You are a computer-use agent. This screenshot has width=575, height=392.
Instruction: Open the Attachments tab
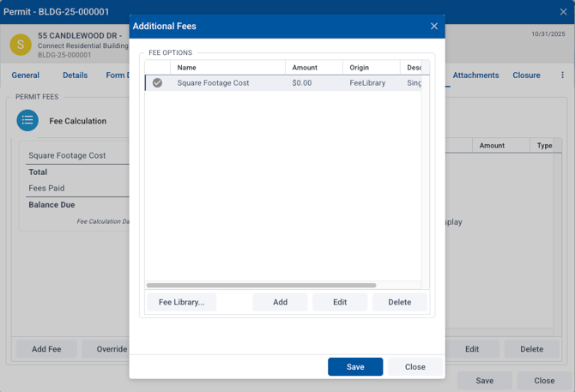coord(475,75)
